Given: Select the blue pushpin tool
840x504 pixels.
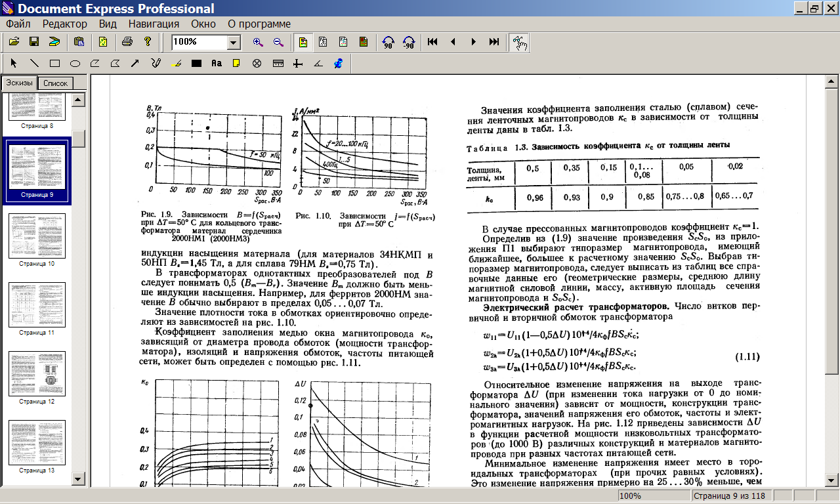Looking at the screenshot, I should coord(339,64).
